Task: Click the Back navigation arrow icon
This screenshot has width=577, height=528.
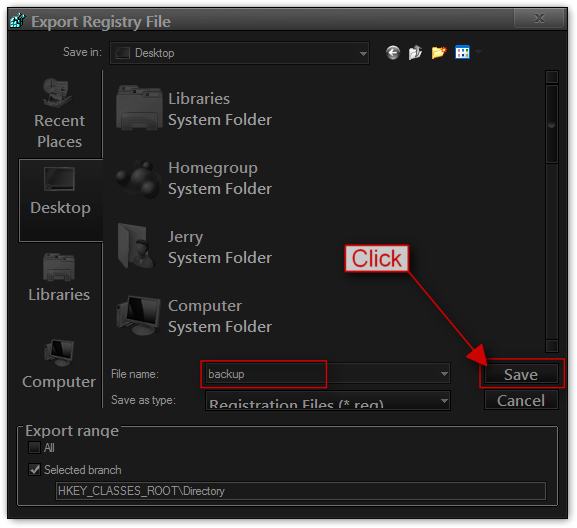Action: coord(393,53)
